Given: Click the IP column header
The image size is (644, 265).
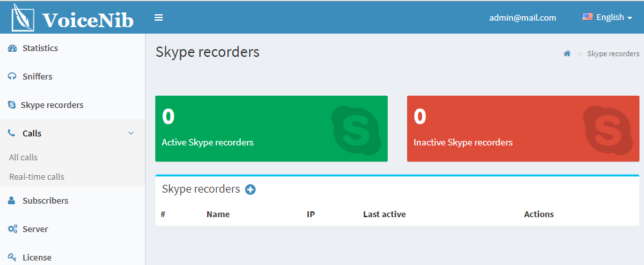Looking at the screenshot, I should (x=311, y=215).
